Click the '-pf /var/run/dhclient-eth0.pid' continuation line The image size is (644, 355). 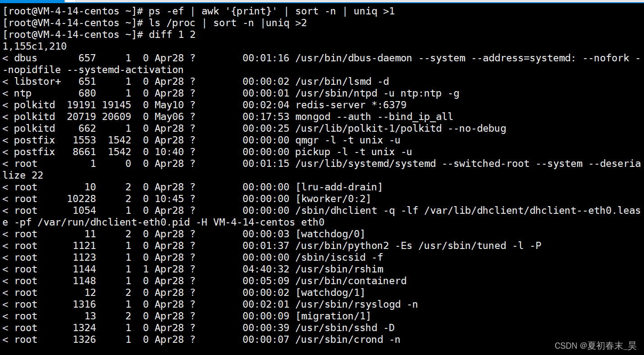pyautogui.click(x=164, y=222)
